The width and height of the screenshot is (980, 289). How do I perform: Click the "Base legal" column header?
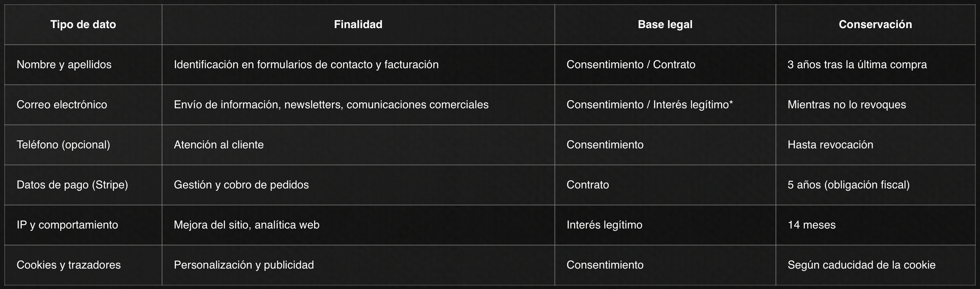click(x=665, y=25)
